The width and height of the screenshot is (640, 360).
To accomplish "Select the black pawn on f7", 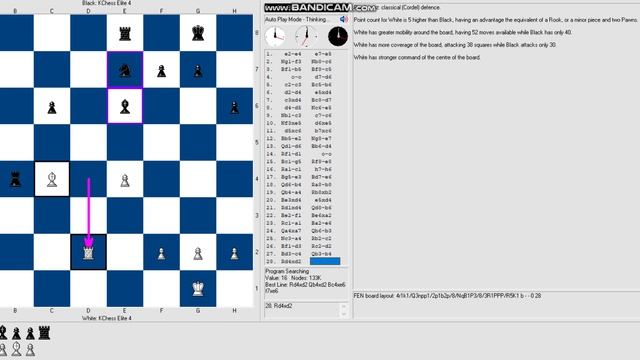I will point(162,71).
